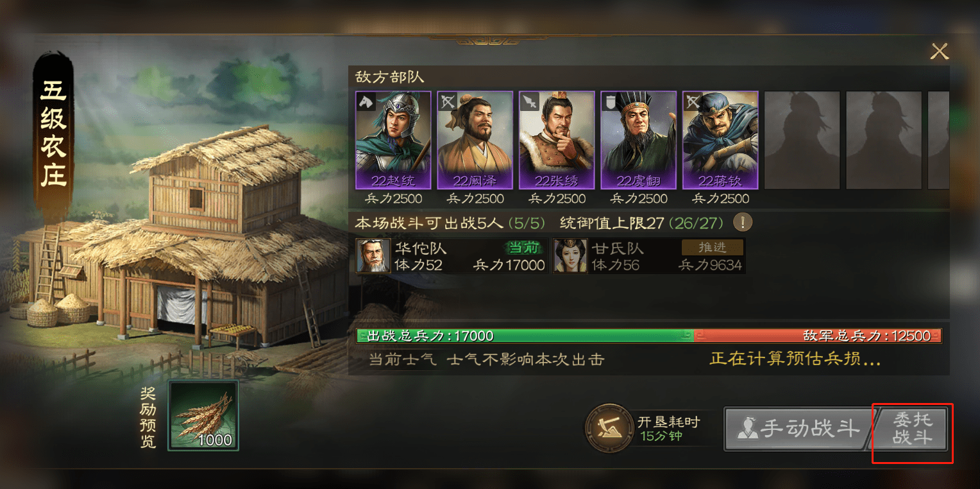Screen dimensions: 980x489
Task: Select enemy general 赵统 portrait
Action: coord(393,141)
